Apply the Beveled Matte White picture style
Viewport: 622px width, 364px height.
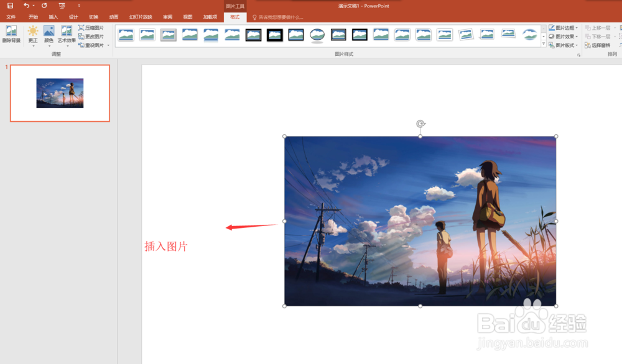(147, 35)
